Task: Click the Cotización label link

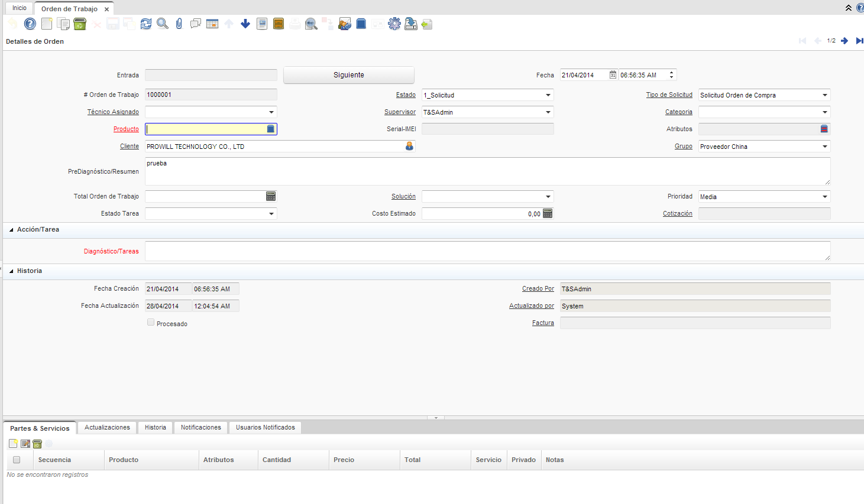Action: pos(678,213)
